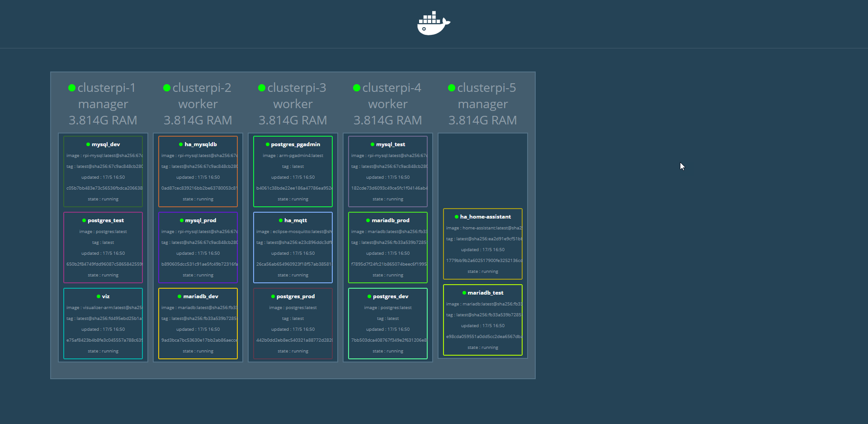
Task: Click the status dot next to mysql_dev
Action: (x=88, y=144)
